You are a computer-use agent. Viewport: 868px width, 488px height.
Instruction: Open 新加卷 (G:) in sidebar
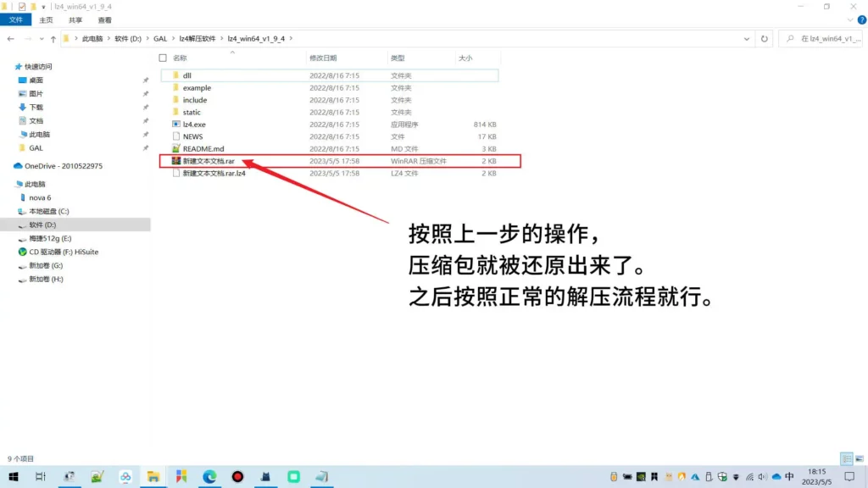(46, 265)
